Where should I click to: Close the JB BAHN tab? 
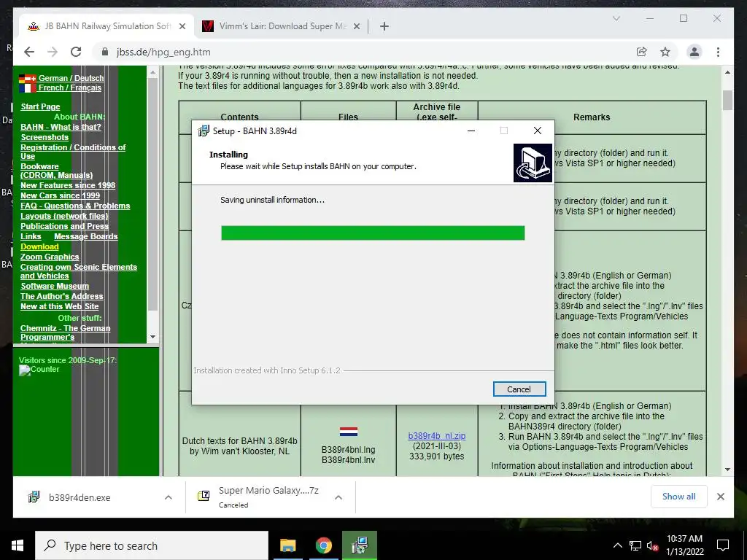pyautogui.click(x=182, y=26)
